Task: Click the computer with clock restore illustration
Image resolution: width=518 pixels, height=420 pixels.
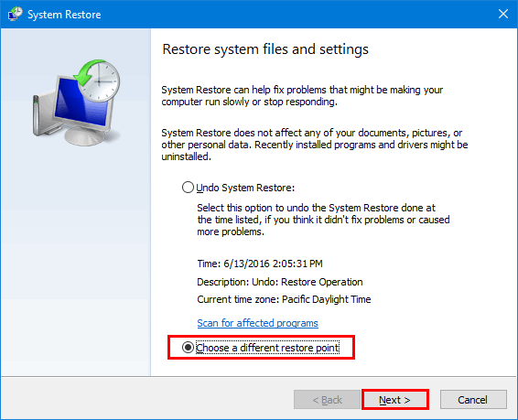Action: [76, 102]
